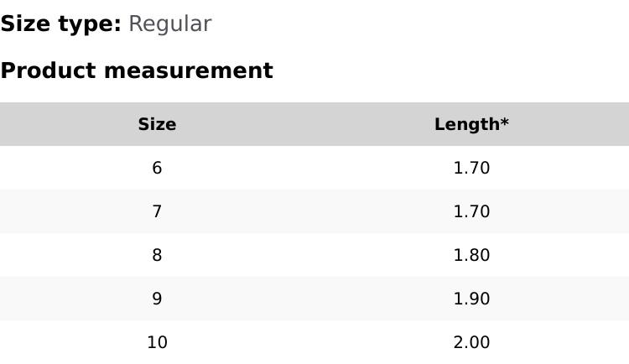Select size 6 in the table
Screen dimensions: 629x364
[157, 168]
